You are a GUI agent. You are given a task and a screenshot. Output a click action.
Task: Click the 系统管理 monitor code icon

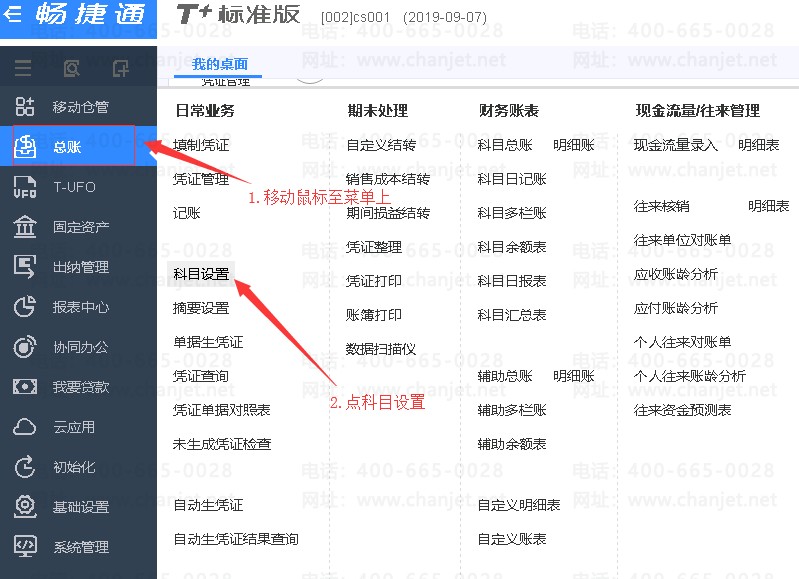click(x=24, y=546)
